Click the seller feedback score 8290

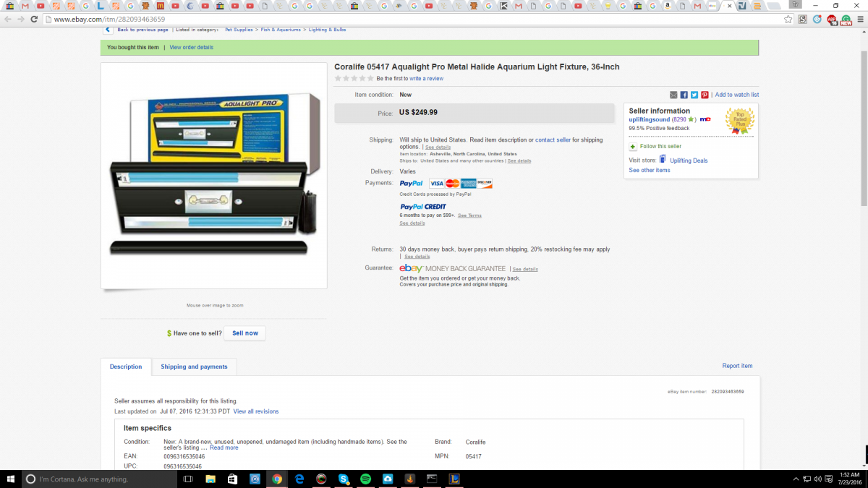680,119
